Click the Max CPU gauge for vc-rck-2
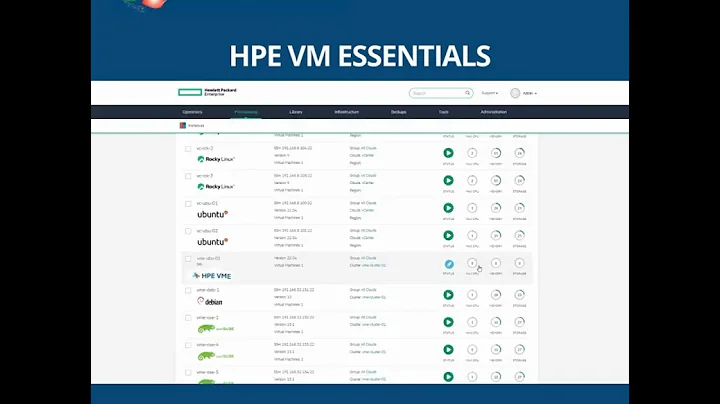The image size is (720, 404). [472, 153]
